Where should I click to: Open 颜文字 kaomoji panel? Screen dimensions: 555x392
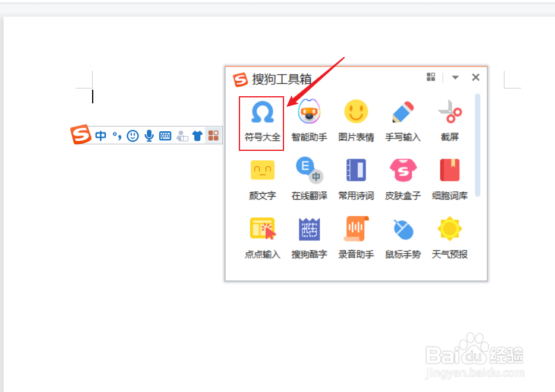[262, 181]
